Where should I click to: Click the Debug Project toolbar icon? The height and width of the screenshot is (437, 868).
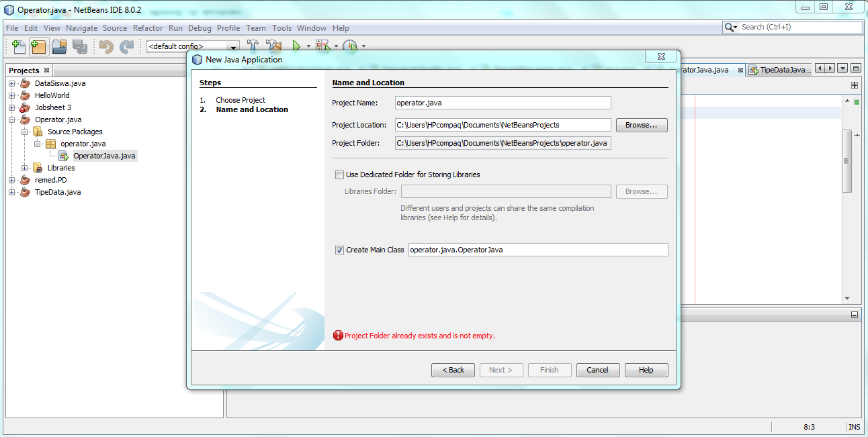coord(323,46)
